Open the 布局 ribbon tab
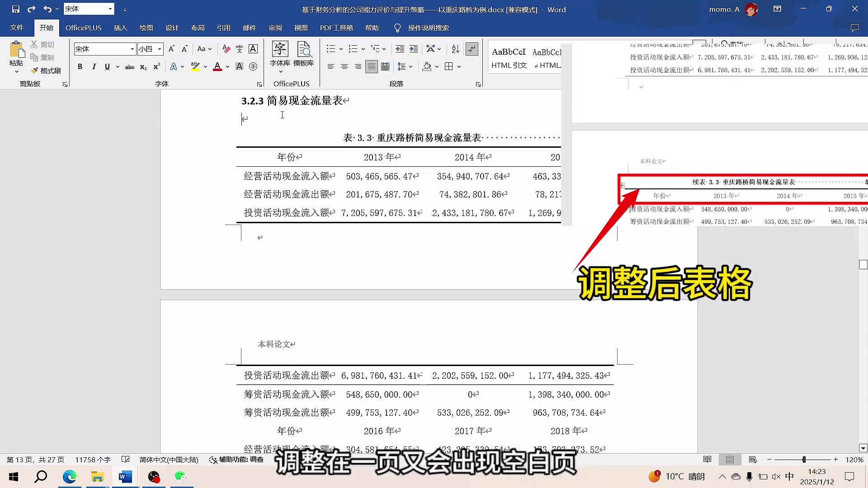Screen dimensions: 868x488 click(198, 28)
